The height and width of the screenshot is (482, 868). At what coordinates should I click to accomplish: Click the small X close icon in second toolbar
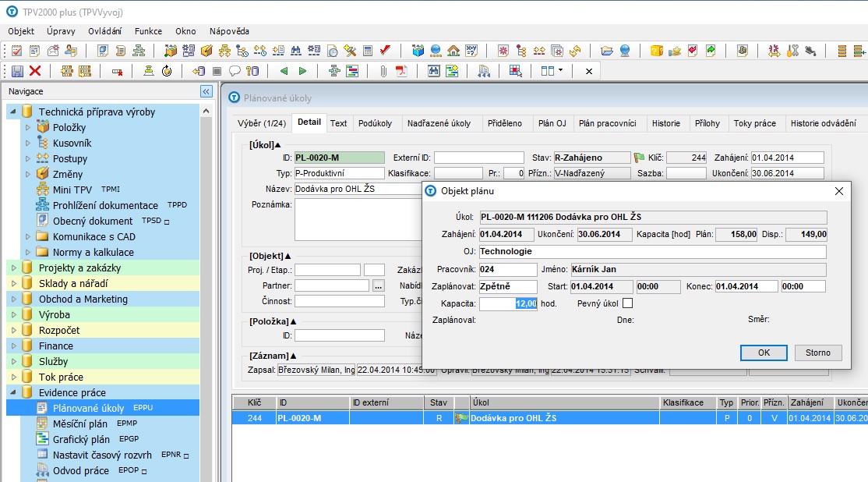pyautogui.click(x=589, y=71)
